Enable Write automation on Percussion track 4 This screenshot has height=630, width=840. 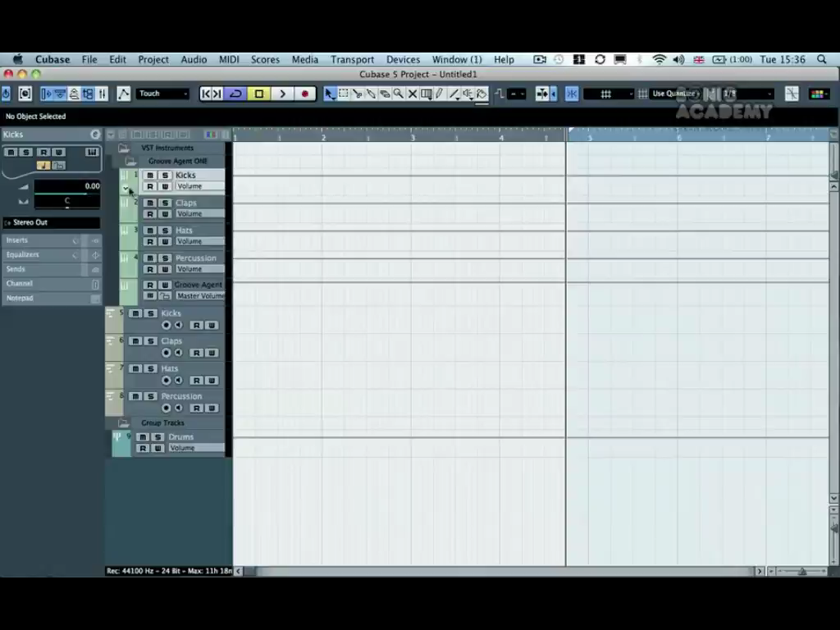tap(165, 269)
